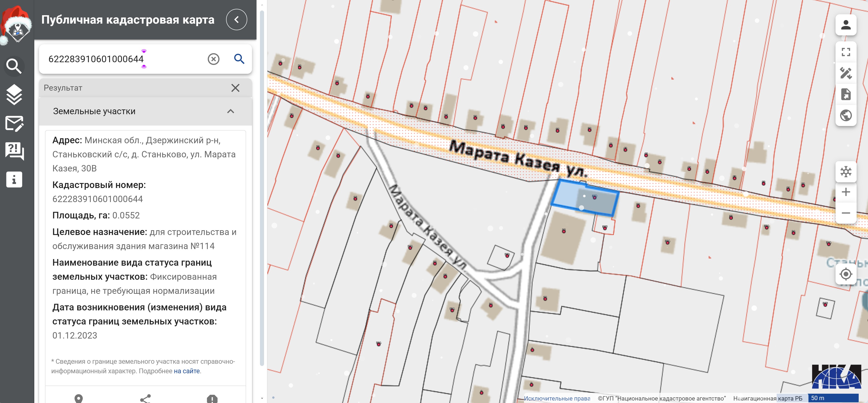
Task: Clear the cadastral number search field
Action: tap(213, 59)
